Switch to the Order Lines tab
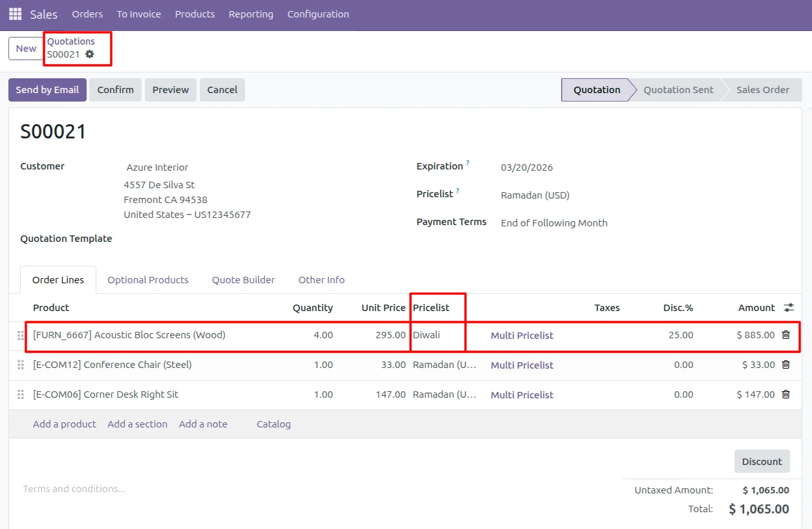 tap(58, 280)
